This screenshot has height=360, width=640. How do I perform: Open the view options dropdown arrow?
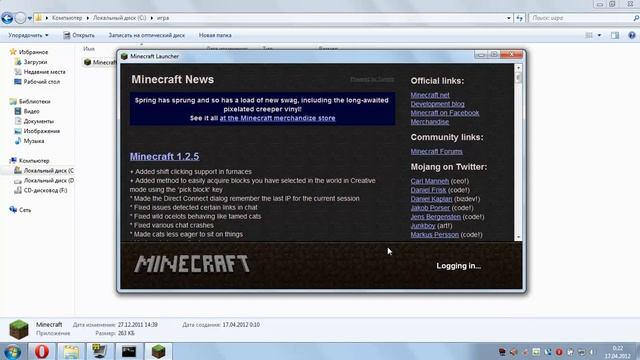599,36
